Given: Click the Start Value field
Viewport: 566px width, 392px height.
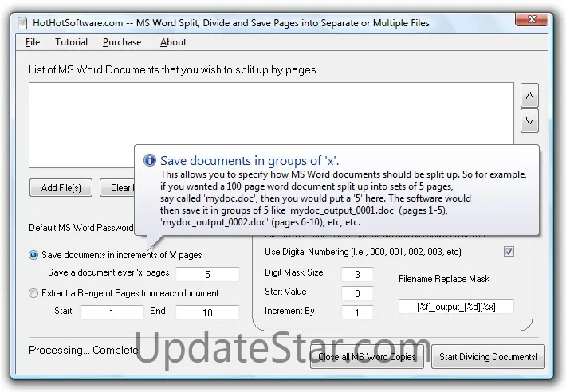Looking at the screenshot, I should [x=357, y=293].
